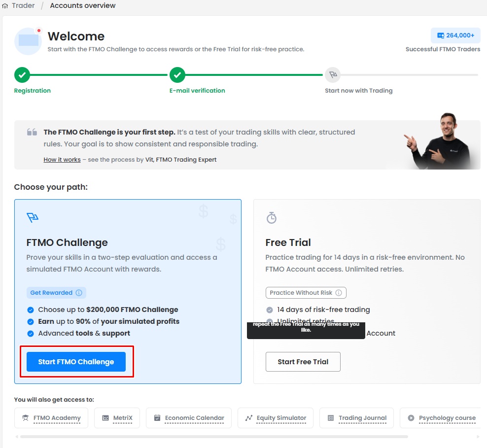Click the E-mail verification step checkmark

(x=177, y=75)
